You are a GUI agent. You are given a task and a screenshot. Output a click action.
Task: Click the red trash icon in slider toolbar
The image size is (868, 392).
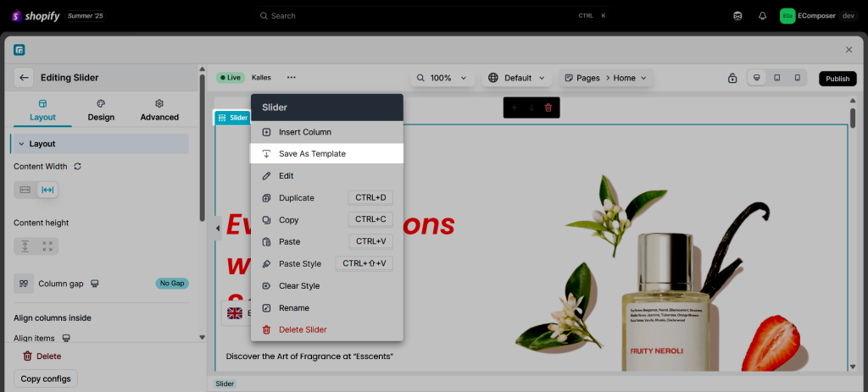click(548, 108)
